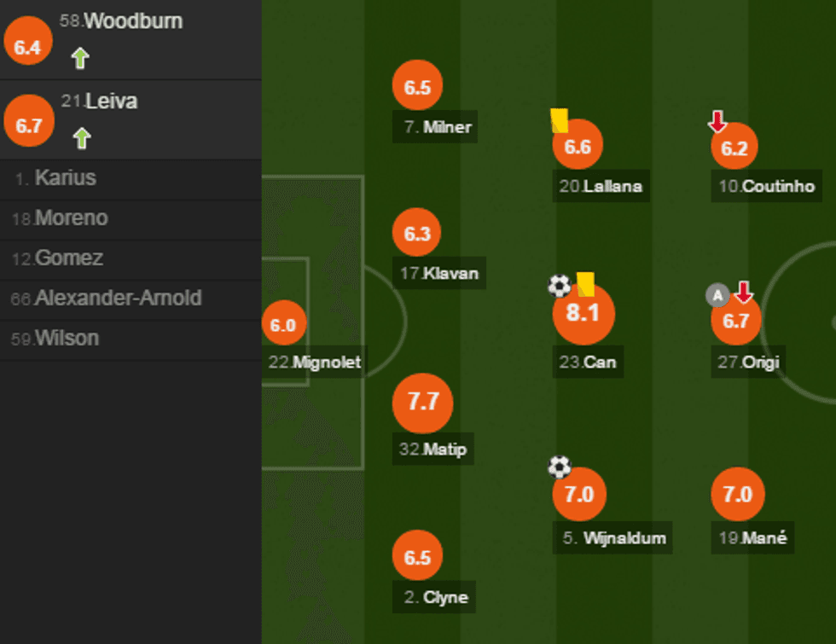This screenshot has width=836, height=644.
Task: Select Wilson from the substitutes list
Action: [67, 339]
